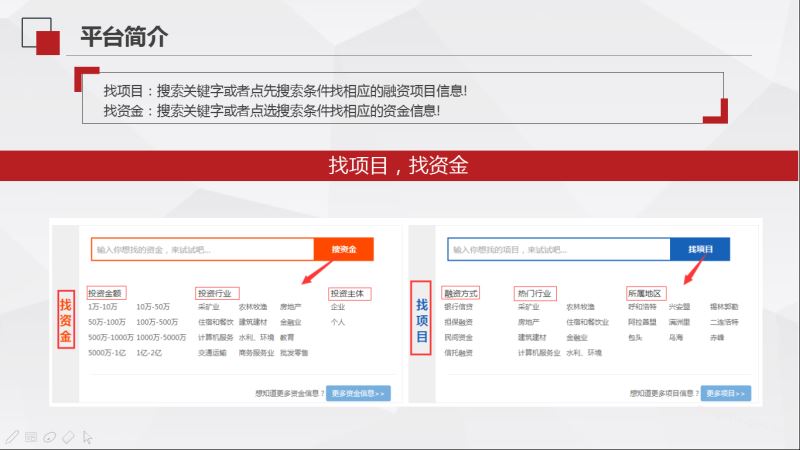Click the vertical 找资金 side tab
The height and width of the screenshot is (450, 800).
pos(65,321)
